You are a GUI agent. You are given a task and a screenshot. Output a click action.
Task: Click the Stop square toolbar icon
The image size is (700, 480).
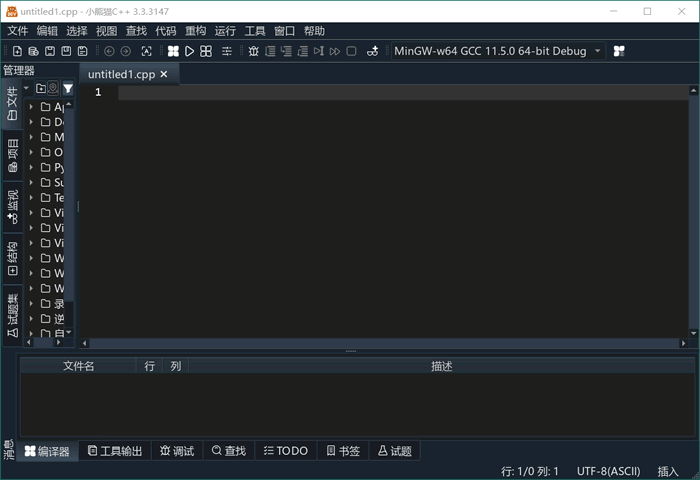point(351,51)
